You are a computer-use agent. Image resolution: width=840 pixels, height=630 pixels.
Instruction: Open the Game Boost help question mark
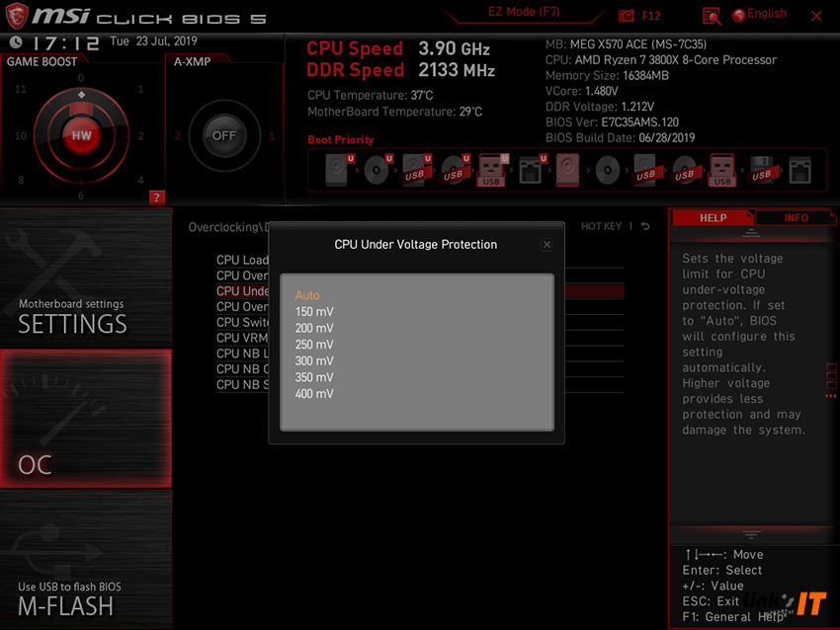[156, 197]
